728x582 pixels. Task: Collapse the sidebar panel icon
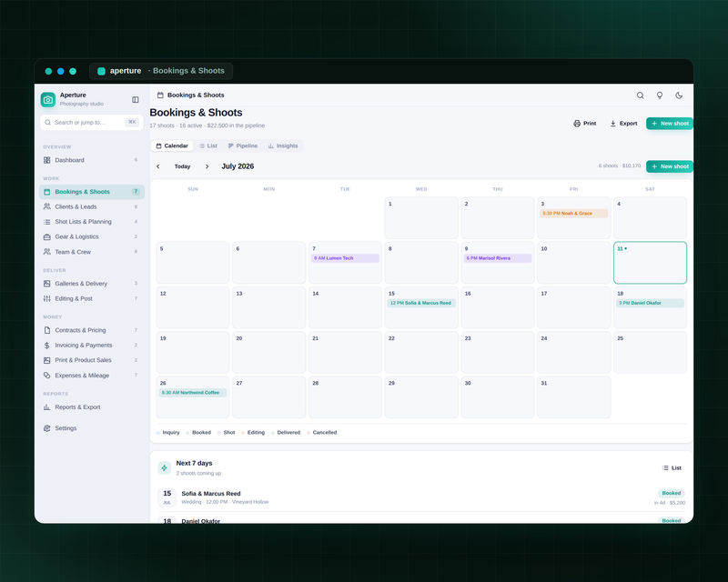point(135,100)
